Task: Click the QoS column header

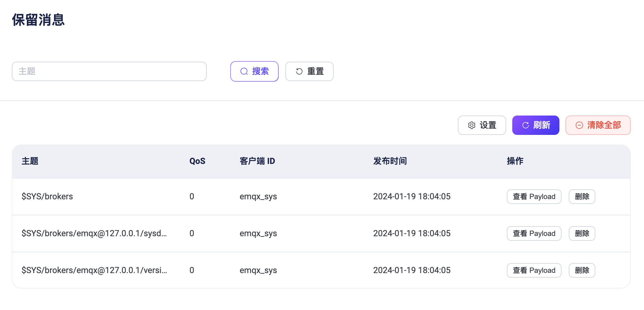Action: [197, 161]
